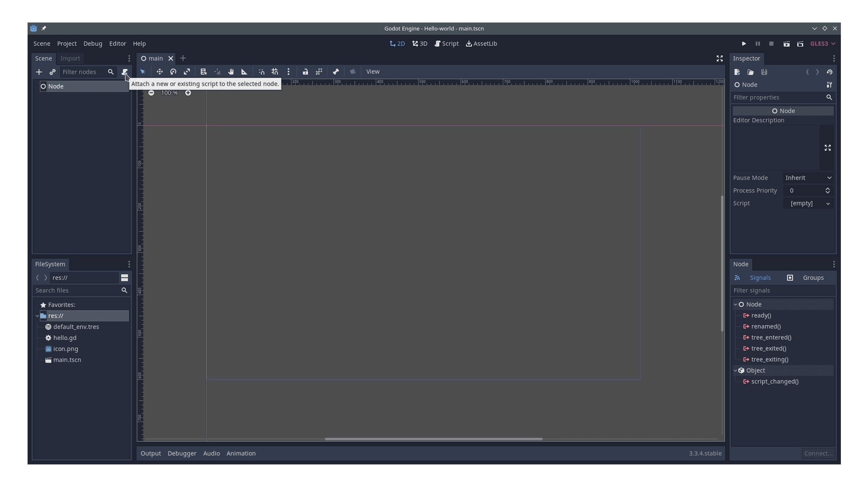Click hello.gd in the FileSystem

(x=64, y=338)
